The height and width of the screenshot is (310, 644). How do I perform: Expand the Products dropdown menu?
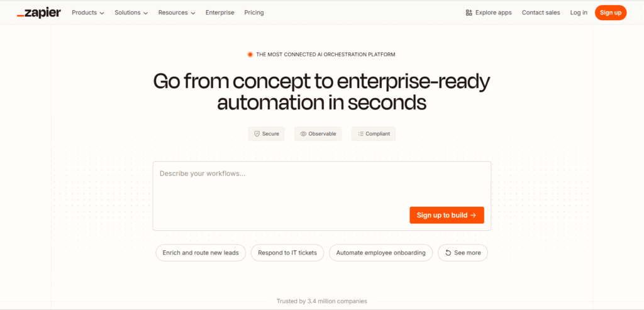(88, 13)
